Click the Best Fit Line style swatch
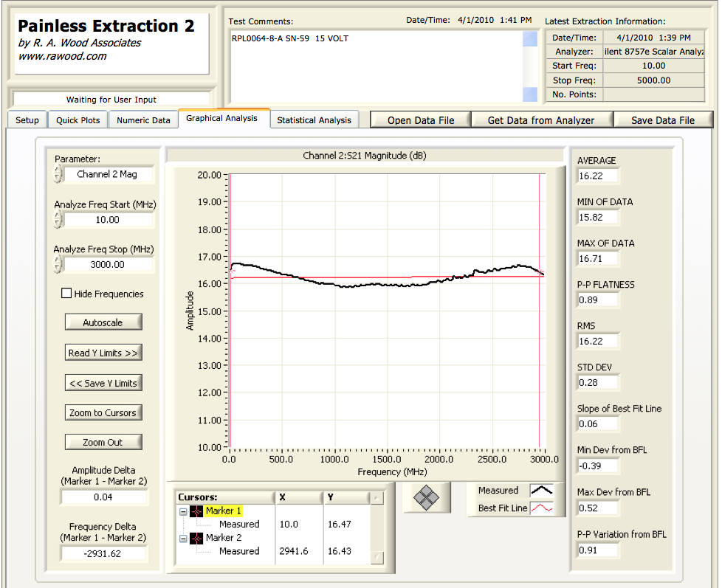 [542, 508]
